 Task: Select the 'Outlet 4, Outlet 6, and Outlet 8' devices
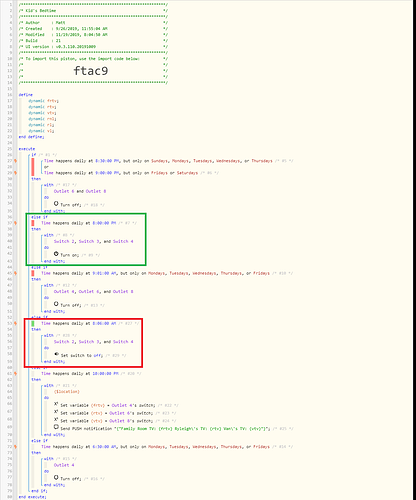coord(94,292)
